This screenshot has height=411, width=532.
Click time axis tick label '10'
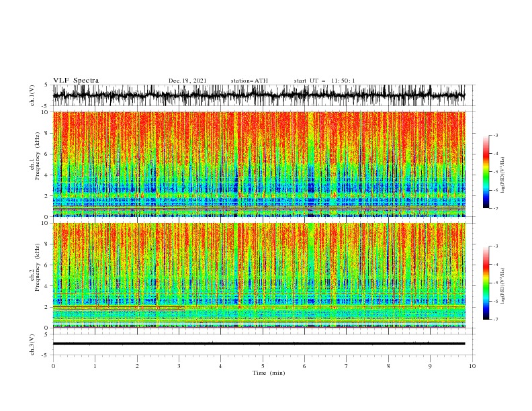(472, 366)
